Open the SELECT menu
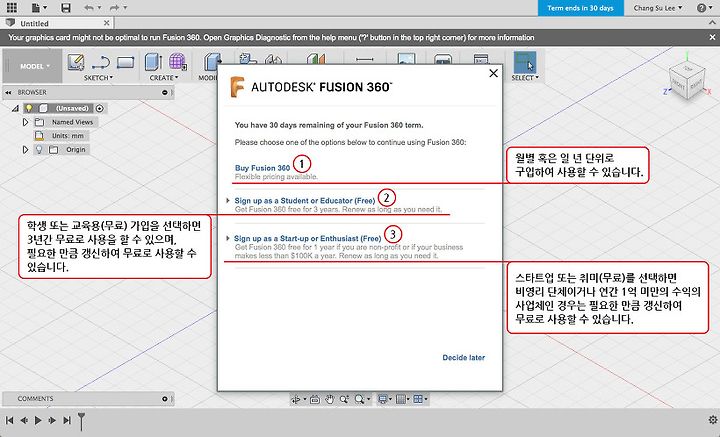Screen dimensions: 720x437 click(525, 78)
